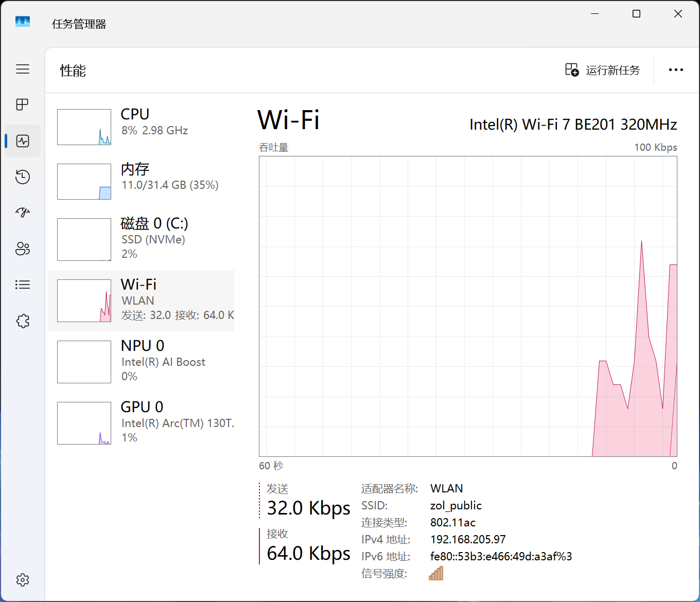700x602 pixels.
Task: Open Task Manager settings gear
Action: (23, 579)
